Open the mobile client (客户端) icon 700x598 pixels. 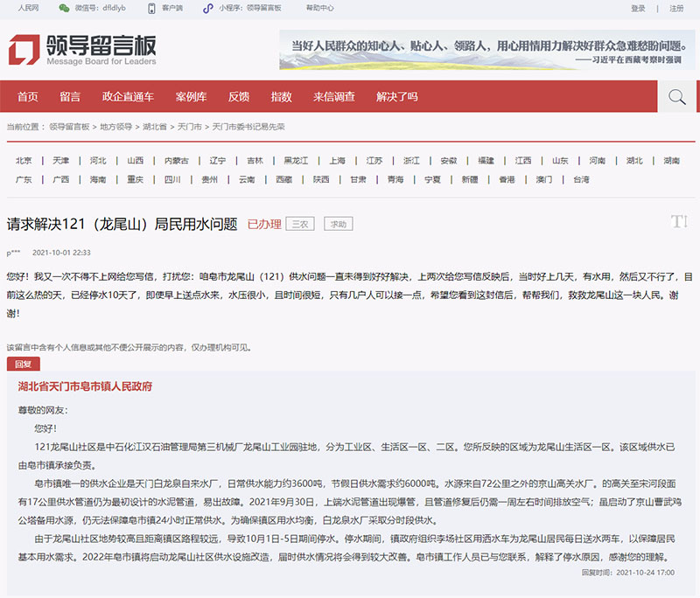point(144,8)
